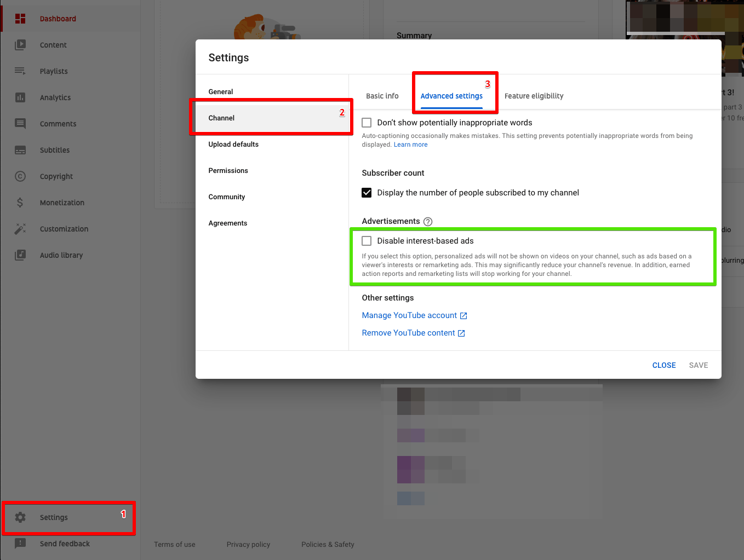744x560 pixels.
Task: Click the Summary heading behind dialog
Action: coord(414,35)
